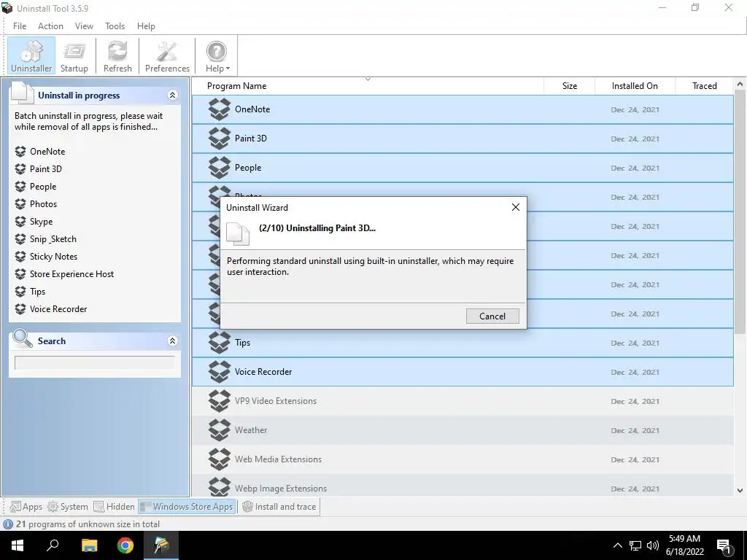Click the "21 programs of unknown size" status text

tap(88, 524)
